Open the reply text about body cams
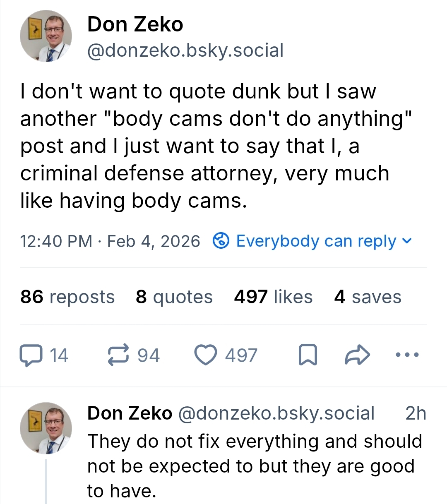The image size is (447, 504). [254, 466]
